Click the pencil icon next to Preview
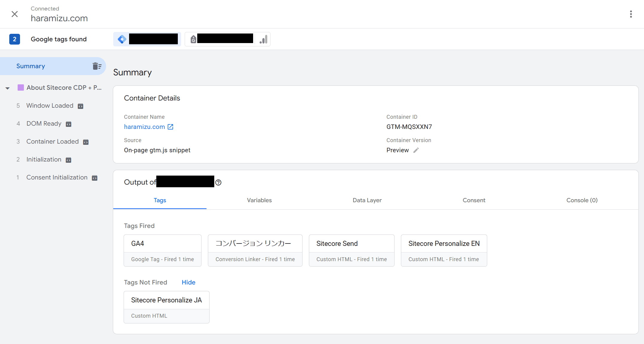644x344 pixels. [x=416, y=150]
